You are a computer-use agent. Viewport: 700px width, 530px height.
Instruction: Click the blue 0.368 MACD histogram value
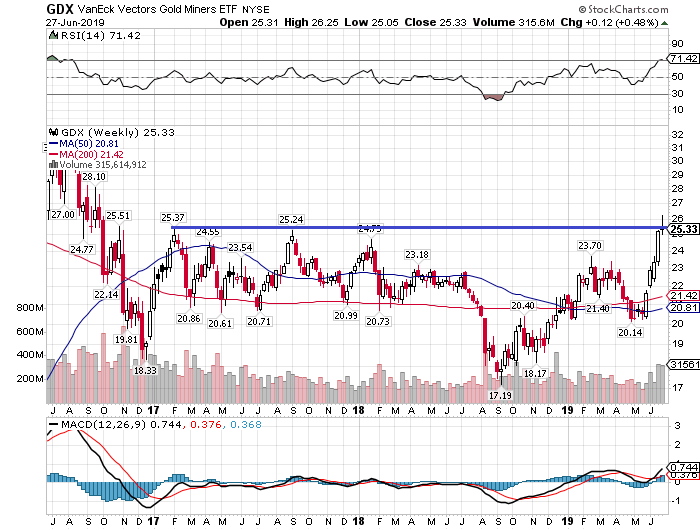pos(246,424)
